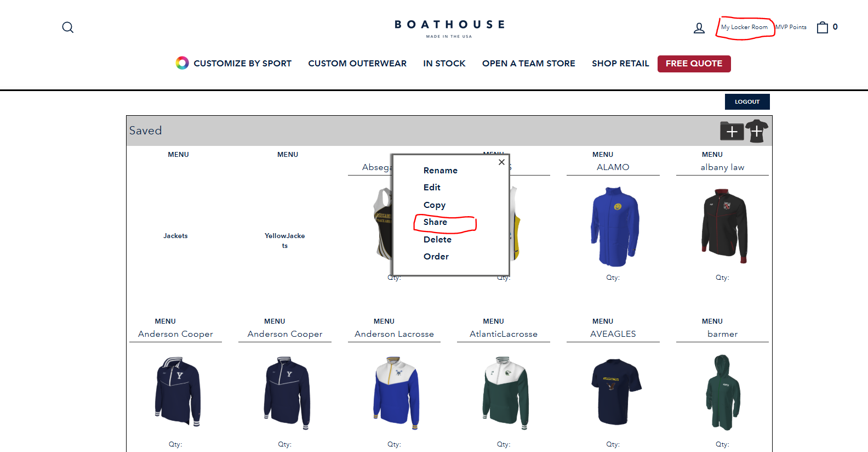
Task: Close the context menu popup
Action: [501, 162]
